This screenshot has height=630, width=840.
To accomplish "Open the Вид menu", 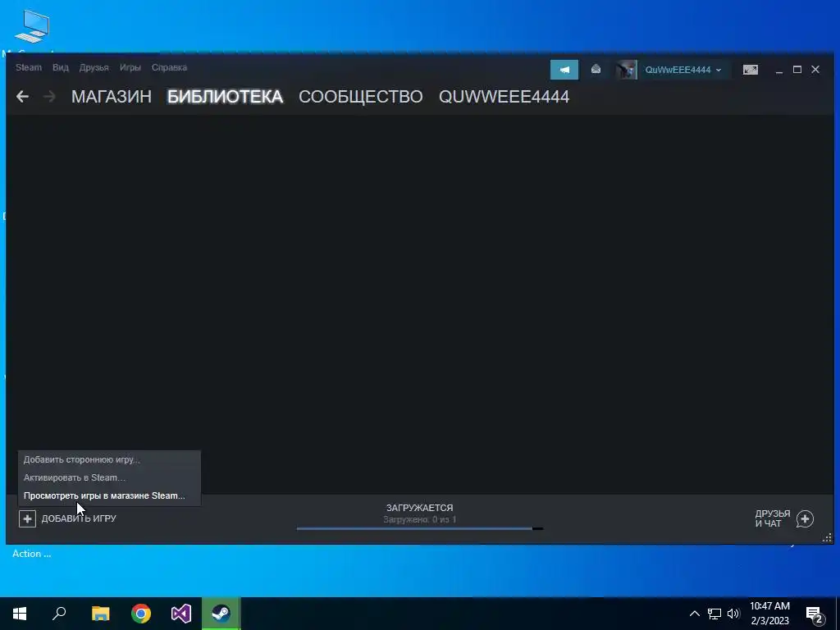I will [61, 67].
